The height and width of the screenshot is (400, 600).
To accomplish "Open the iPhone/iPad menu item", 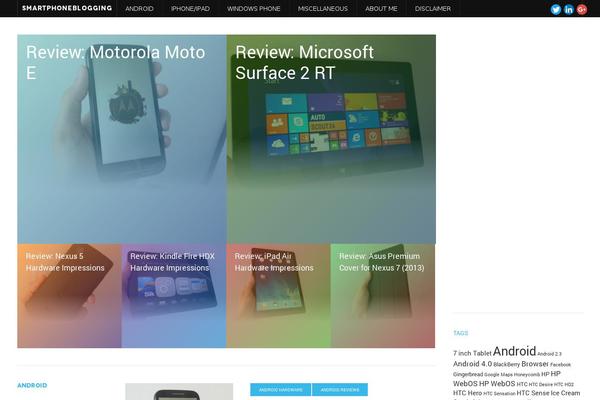I will 190,8.
